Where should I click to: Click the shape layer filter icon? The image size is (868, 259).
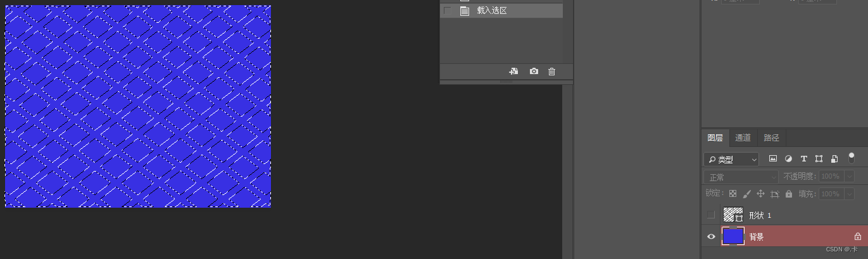point(819,159)
